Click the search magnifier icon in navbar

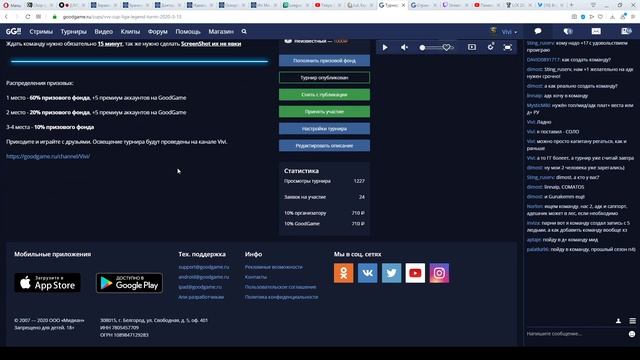(x=244, y=31)
